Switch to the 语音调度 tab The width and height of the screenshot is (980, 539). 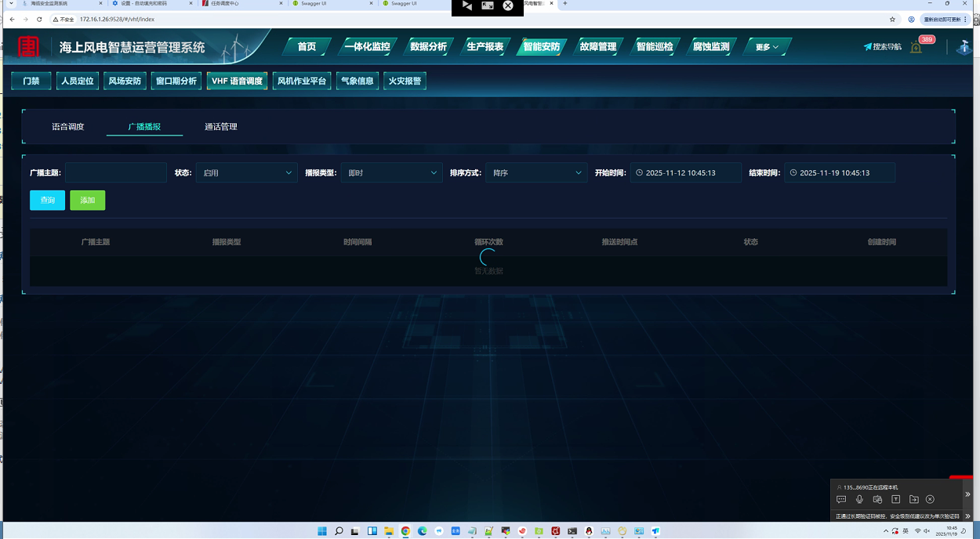[x=68, y=127]
